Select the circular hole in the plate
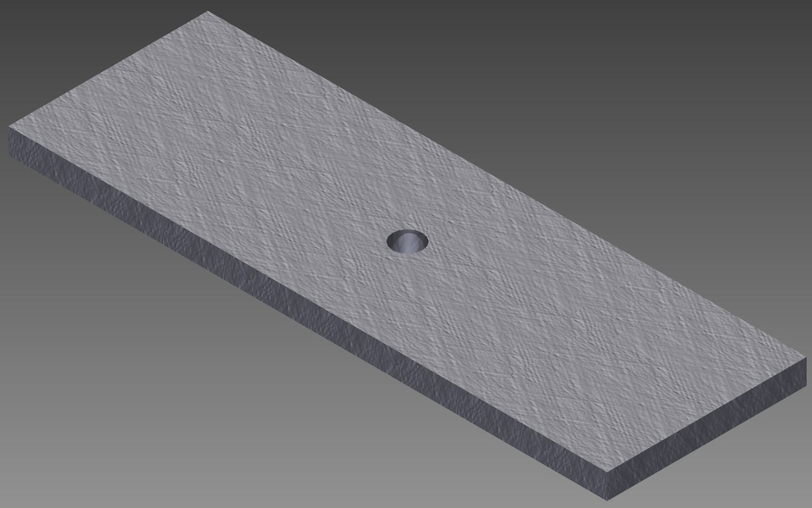 coord(408,241)
